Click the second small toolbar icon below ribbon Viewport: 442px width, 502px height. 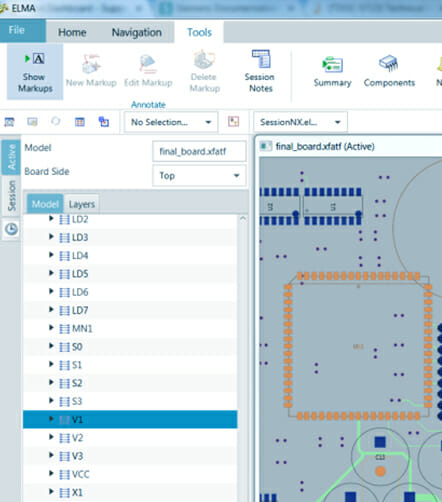(x=32, y=122)
